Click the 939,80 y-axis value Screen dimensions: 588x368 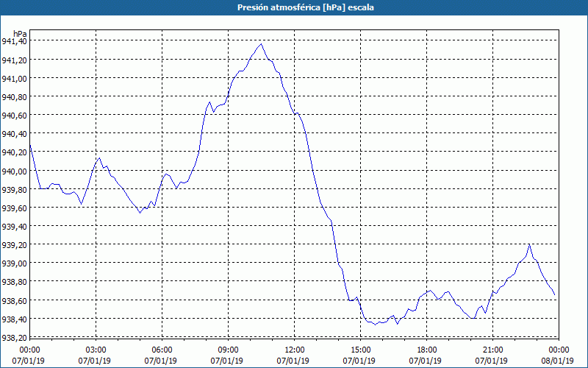pyautogui.click(x=14, y=189)
